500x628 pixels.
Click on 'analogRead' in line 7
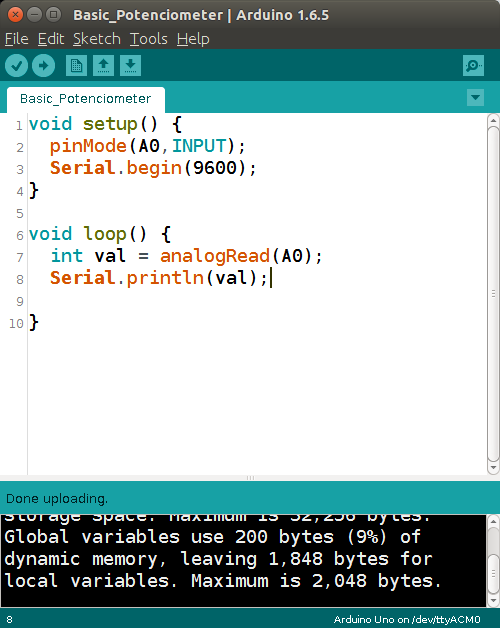(x=215, y=256)
